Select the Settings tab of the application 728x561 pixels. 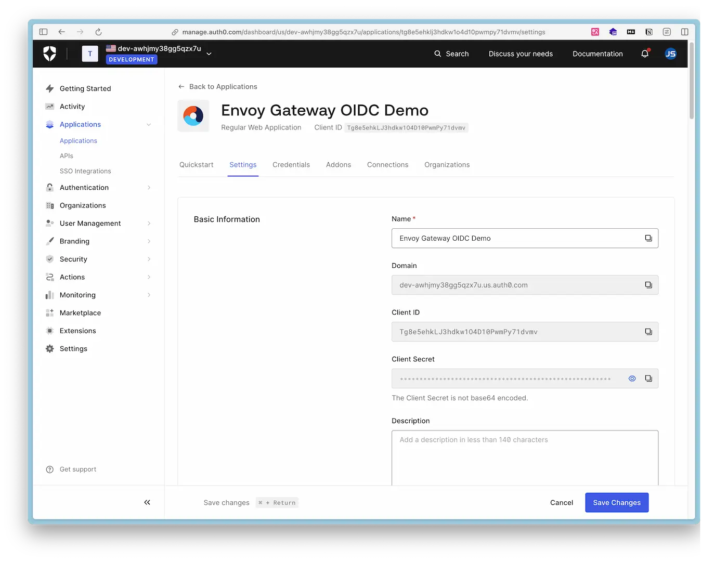(243, 165)
